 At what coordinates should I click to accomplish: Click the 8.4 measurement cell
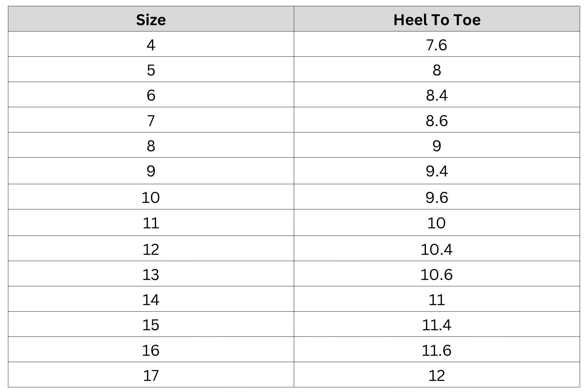(437, 94)
